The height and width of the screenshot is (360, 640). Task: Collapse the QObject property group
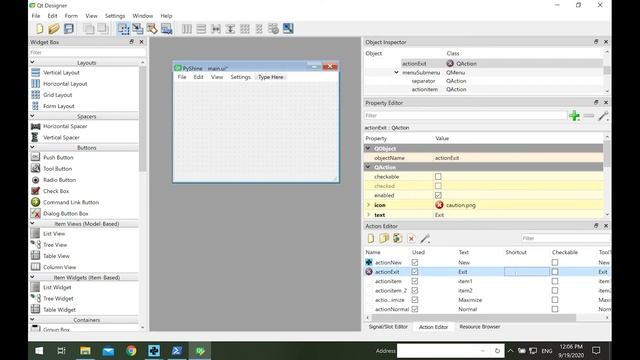click(x=368, y=149)
